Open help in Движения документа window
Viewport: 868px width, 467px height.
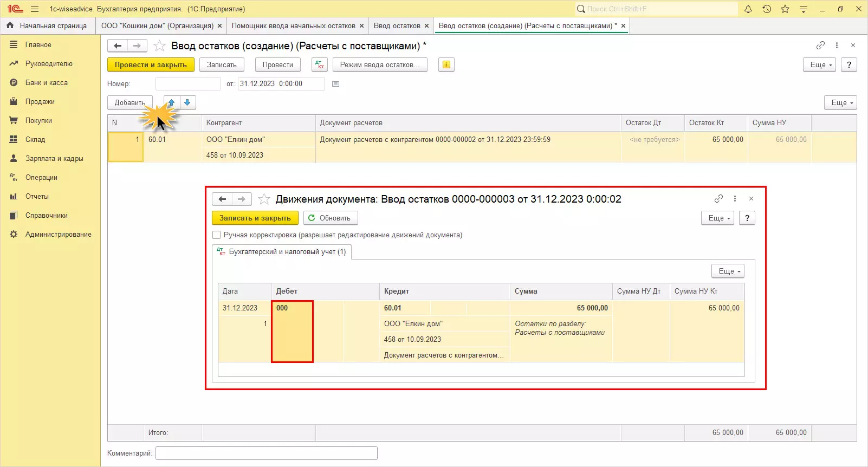click(x=747, y=218)
